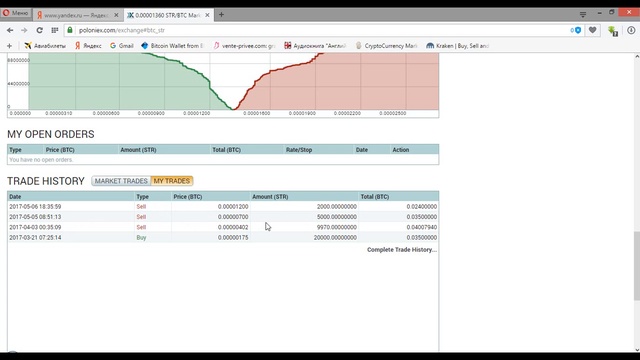
Task: Click the amount 9970.00000000 cell
Action: pos(337,227)
